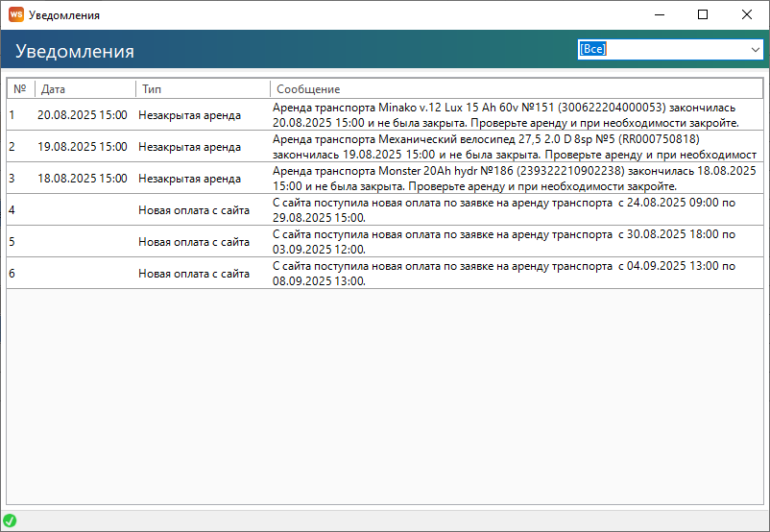Maximize the Уведомления window

(x=703, y=15)
